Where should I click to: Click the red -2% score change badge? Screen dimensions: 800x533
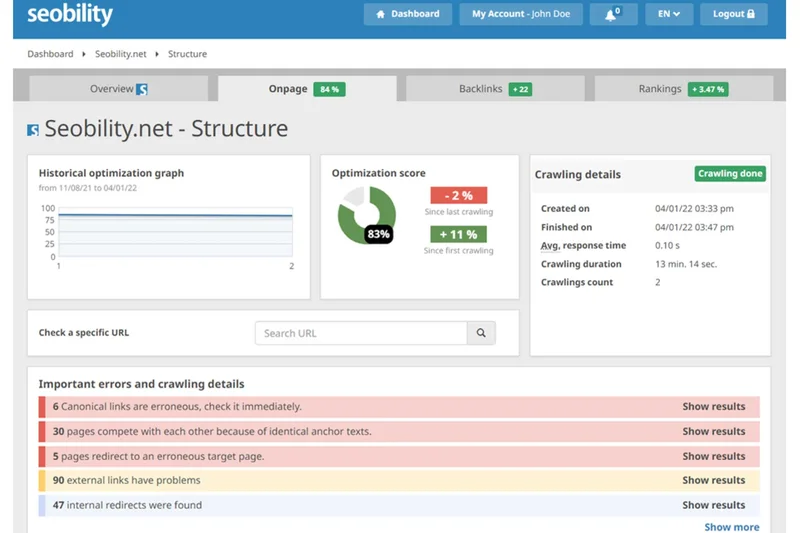coord(458,196)
